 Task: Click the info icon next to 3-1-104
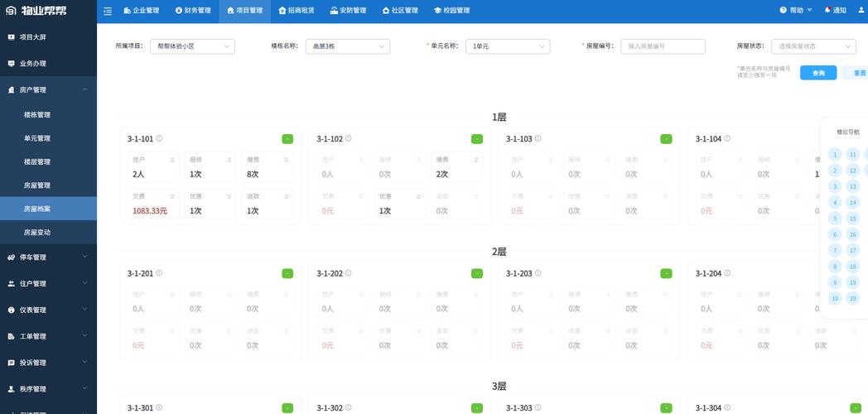coord(727,138)
